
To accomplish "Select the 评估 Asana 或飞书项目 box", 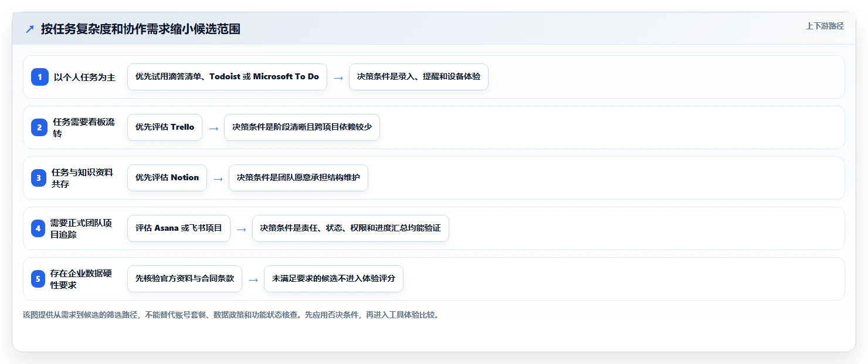I will (179, 228).
